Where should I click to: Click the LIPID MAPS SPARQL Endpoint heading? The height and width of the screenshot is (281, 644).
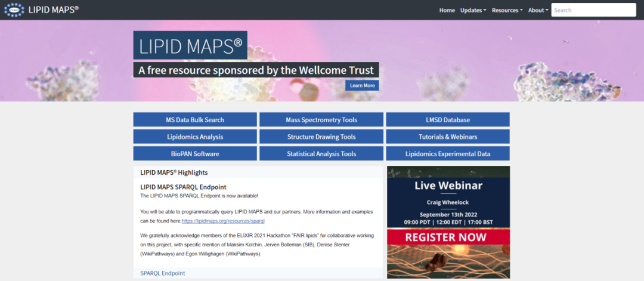point(183,187)
